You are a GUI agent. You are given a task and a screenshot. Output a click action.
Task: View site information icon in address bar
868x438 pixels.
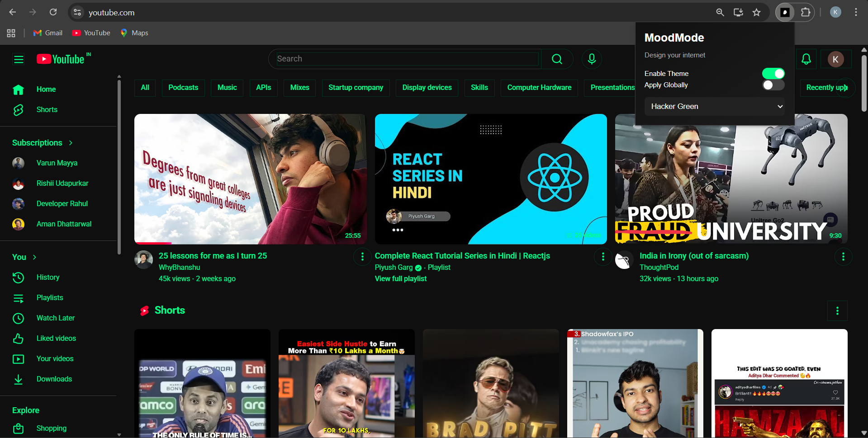(x=78, y=13)
